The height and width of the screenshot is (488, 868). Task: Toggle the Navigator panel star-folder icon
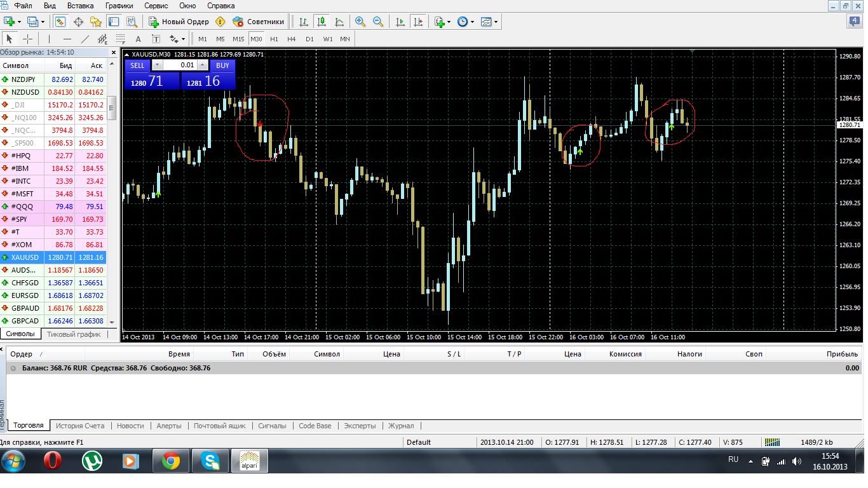click(x=96, y=22)
